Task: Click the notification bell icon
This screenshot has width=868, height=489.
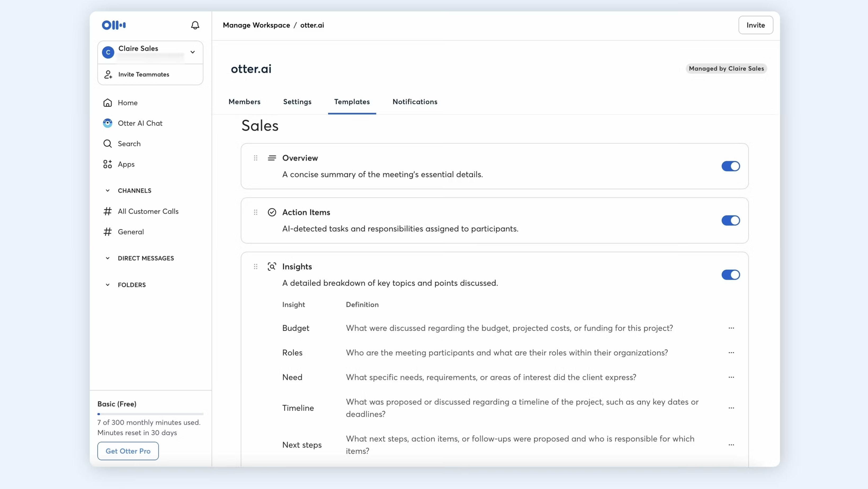Action: [195, 25]
